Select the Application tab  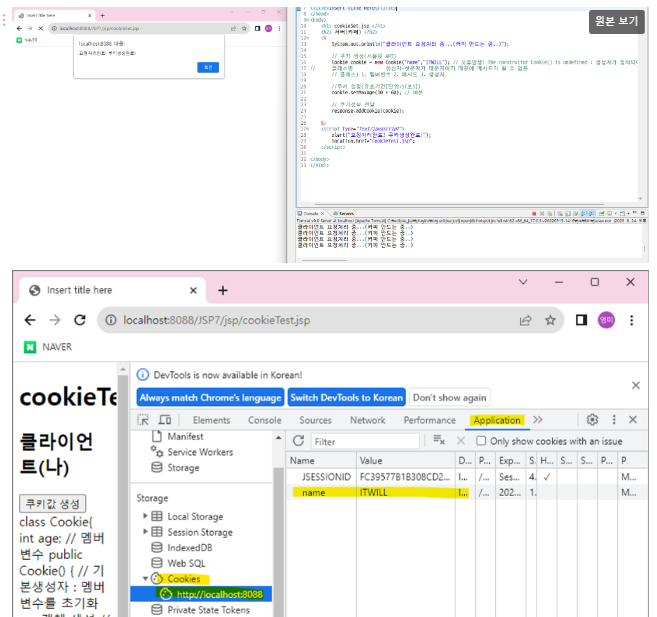[x=497, y=420]
